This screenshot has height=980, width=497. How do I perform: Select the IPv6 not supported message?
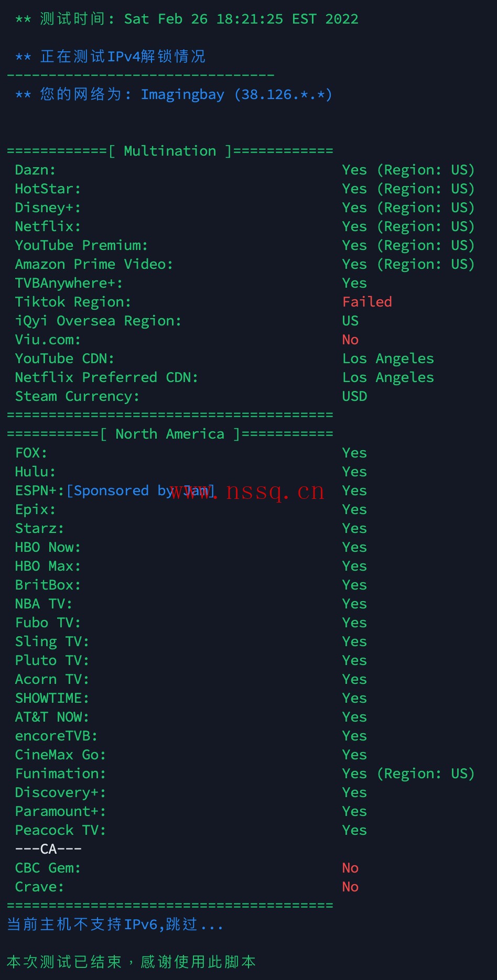115,924
